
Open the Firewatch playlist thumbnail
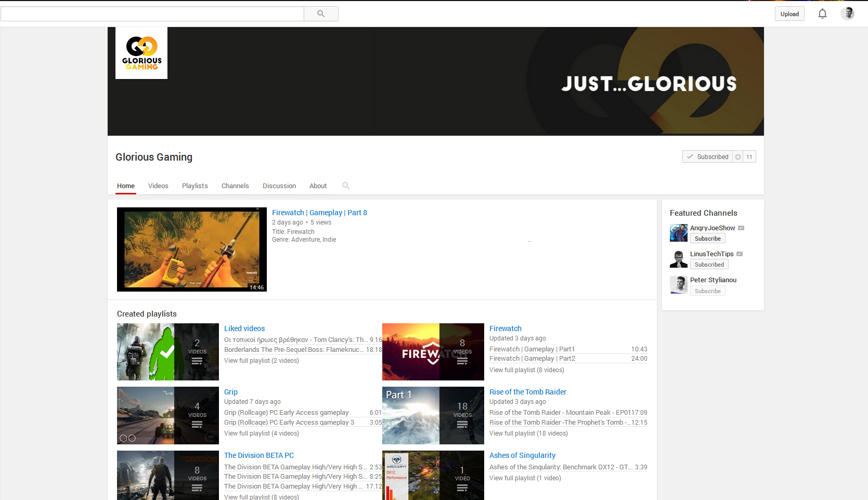(x=433, y=352)
